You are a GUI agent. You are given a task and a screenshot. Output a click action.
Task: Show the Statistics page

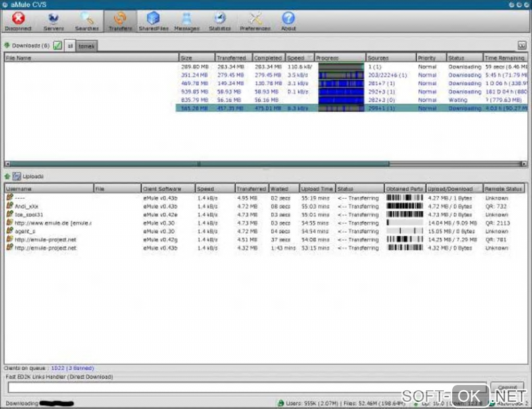coord(220,21)
